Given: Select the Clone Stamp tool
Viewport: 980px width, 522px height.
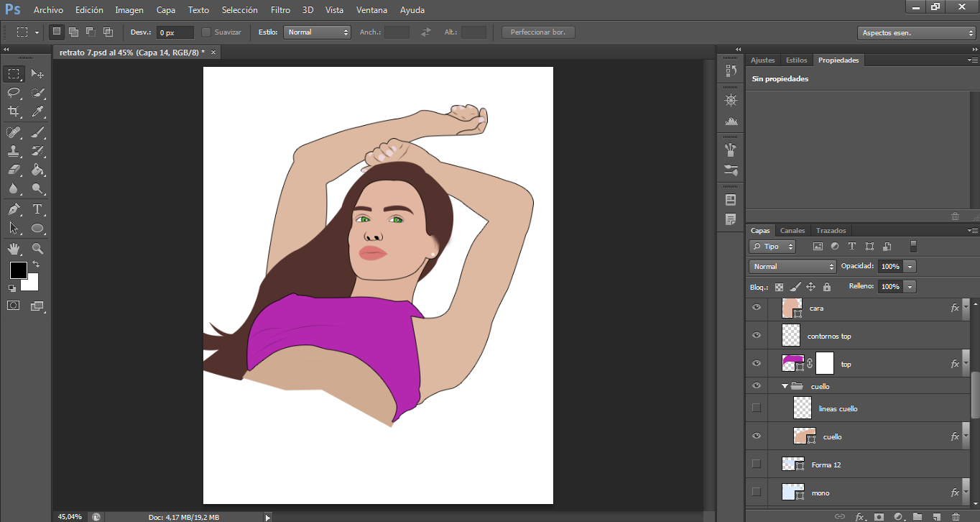Looking at the screenshot, I should coord(14,151).
